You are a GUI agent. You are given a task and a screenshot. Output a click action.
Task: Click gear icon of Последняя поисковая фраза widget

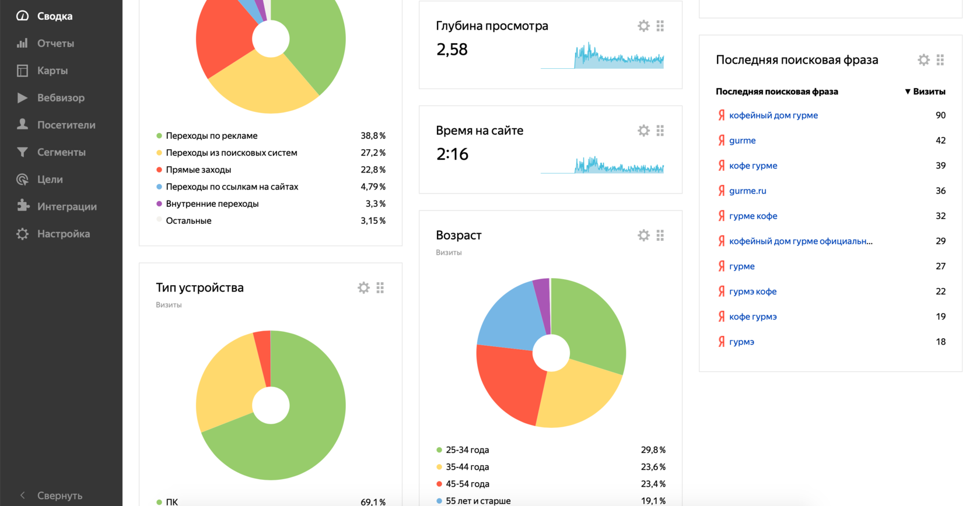coord(923,60)
